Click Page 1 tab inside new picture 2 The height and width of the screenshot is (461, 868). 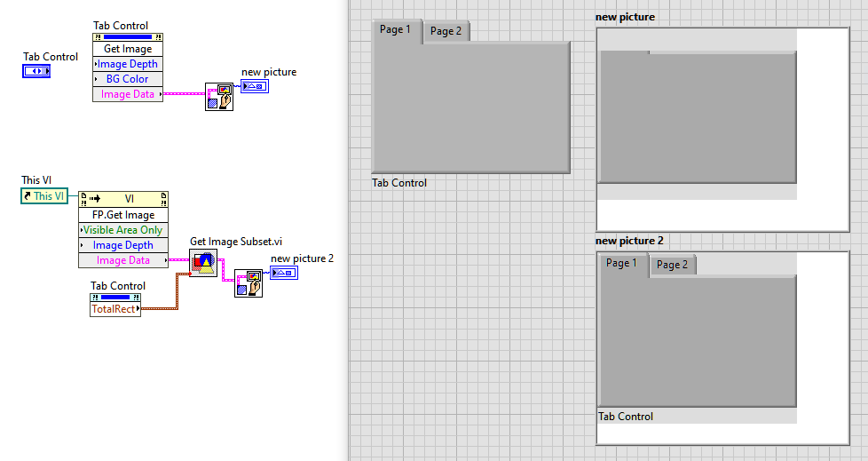pos(621,263)
